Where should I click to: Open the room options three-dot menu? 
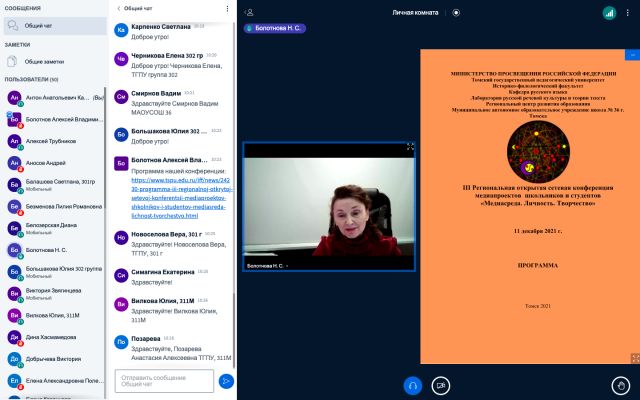627,13
